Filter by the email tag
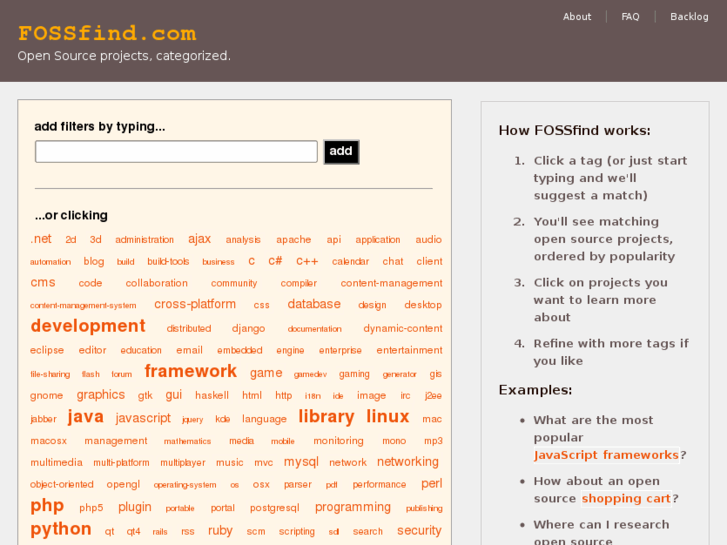Viewport: 727px width, 545px height. coord(189,350)
